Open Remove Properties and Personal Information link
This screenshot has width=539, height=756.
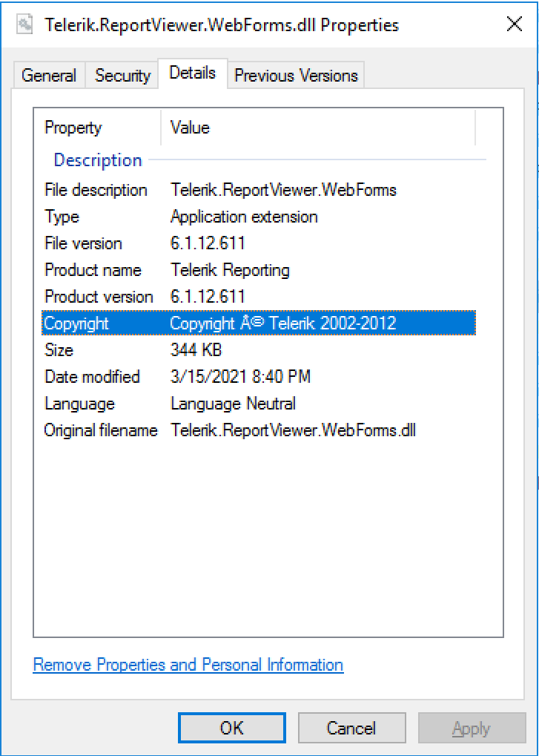(x=188, y=665)
